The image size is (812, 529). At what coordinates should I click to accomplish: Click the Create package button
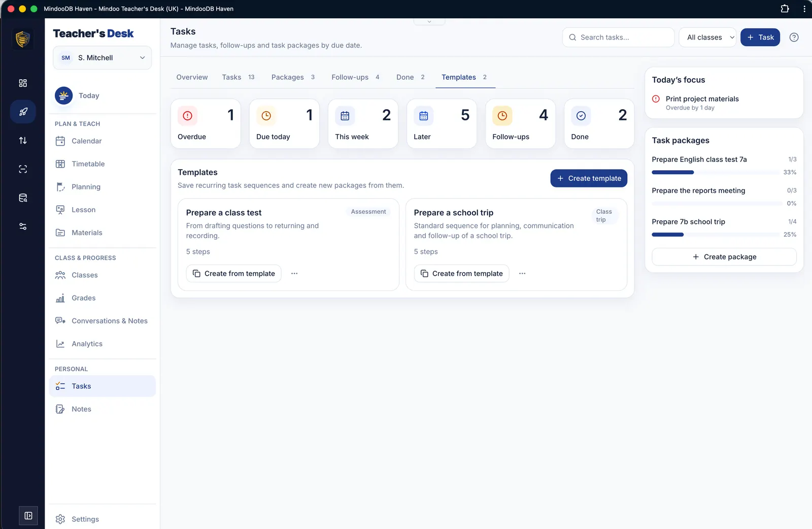(724, 257)
